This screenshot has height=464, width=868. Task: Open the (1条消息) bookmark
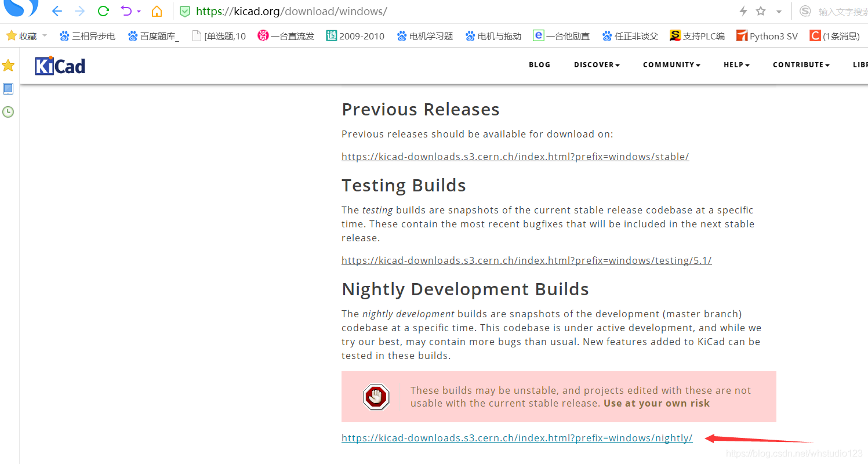tap(835, 36)
